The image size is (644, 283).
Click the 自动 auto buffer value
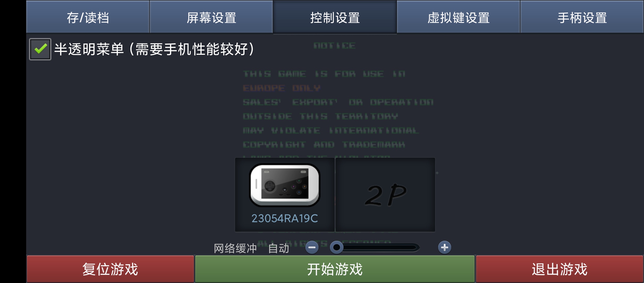(279, 248)
